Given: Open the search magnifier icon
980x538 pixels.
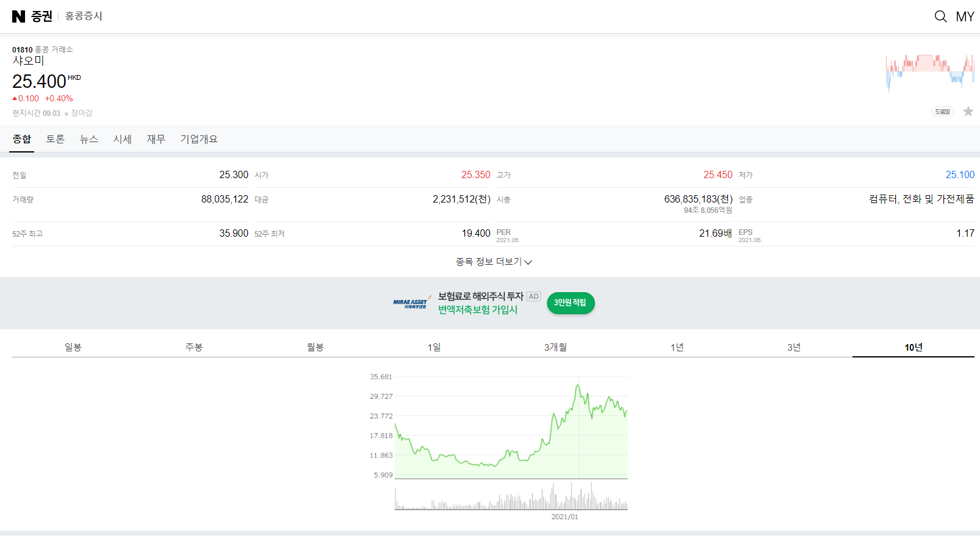Looking at the screenshot, I should click(940, 16).
